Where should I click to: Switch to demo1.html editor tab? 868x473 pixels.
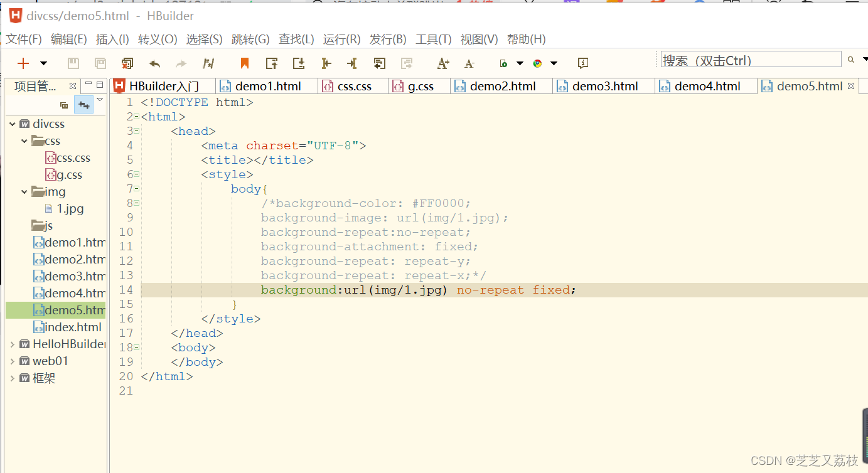(267, 87)
